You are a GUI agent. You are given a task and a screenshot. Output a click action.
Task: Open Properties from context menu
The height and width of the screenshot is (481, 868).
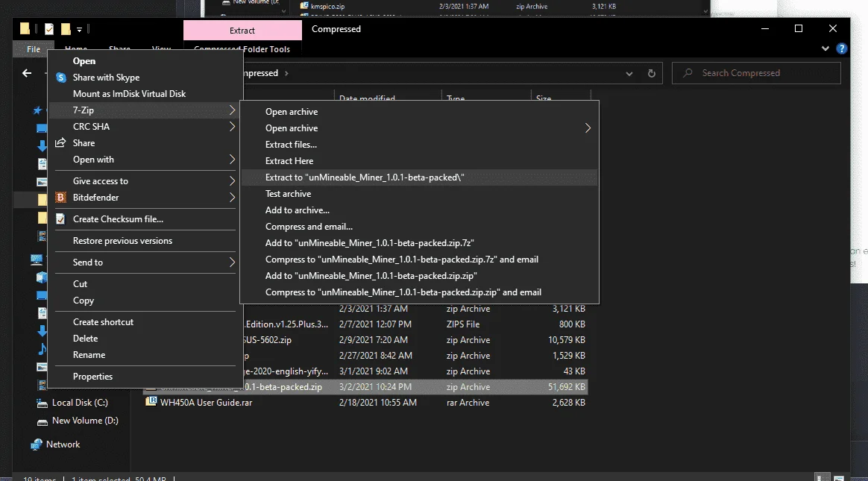tap(92, 377)
